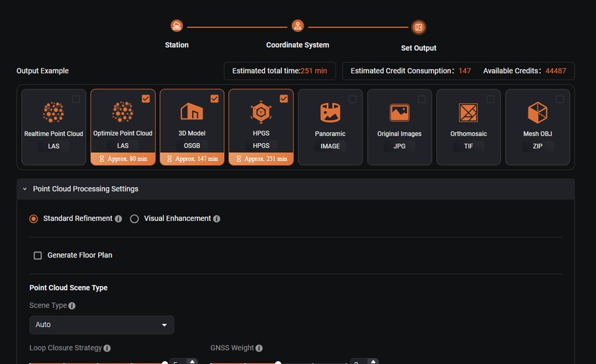Collapse the Point Cloud Processing Settings section
This screenshot has width=596, height=364.
25,189
